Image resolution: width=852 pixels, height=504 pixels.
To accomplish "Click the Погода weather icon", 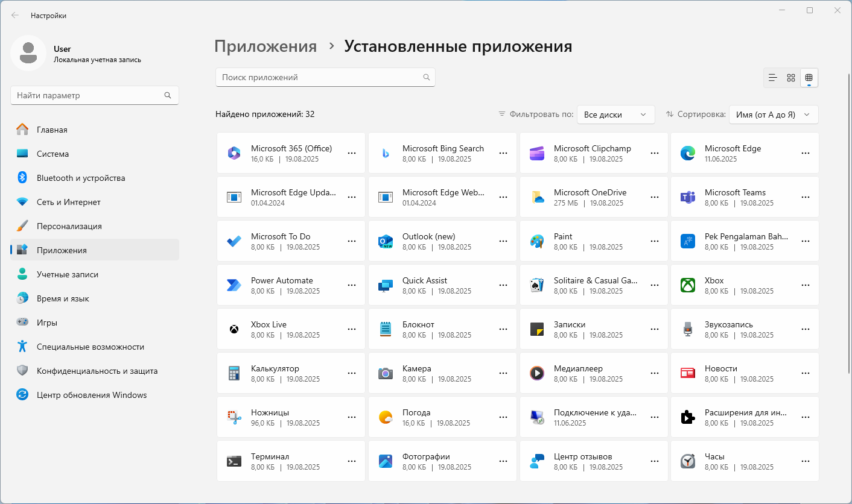I will [386, 417].
